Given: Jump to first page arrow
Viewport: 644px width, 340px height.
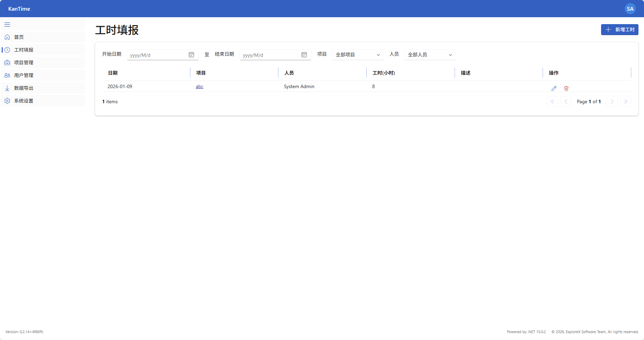Looking at the screenshot, I should [552, 102].
